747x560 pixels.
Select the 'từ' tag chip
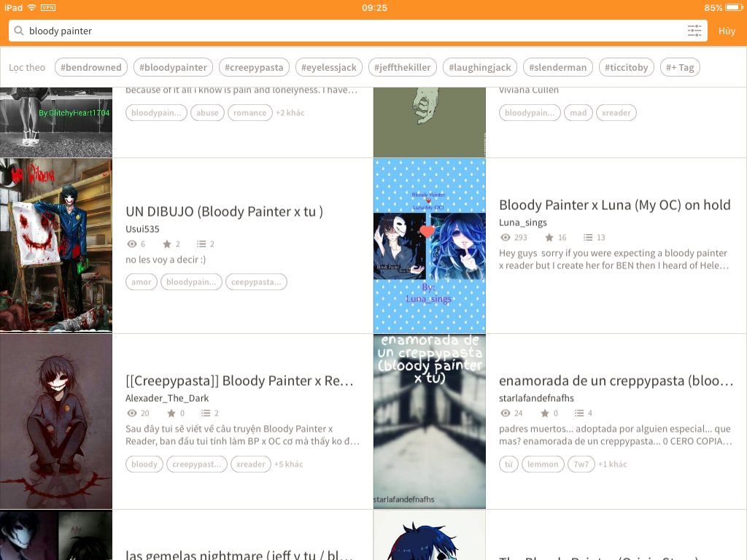click(508, 464)
